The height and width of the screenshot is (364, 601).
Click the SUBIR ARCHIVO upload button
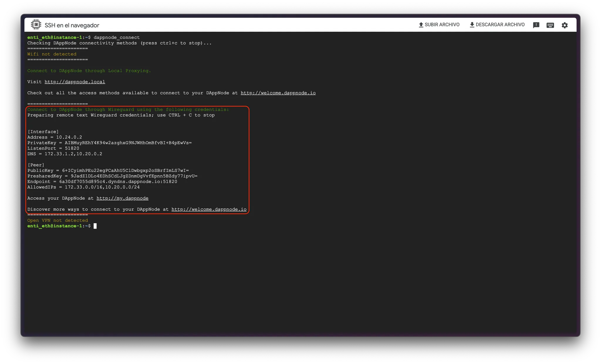439,25
